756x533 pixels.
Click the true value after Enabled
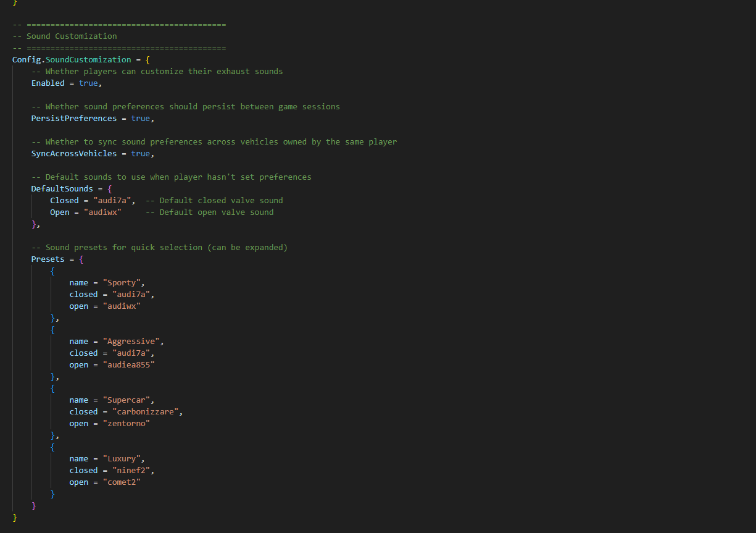point(89,83)
